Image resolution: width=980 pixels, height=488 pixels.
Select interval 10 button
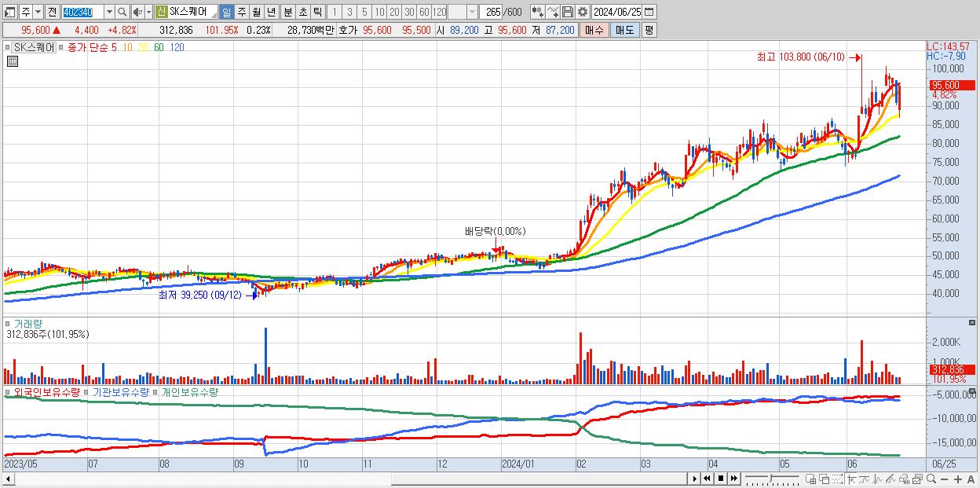(x=379, y=12)
